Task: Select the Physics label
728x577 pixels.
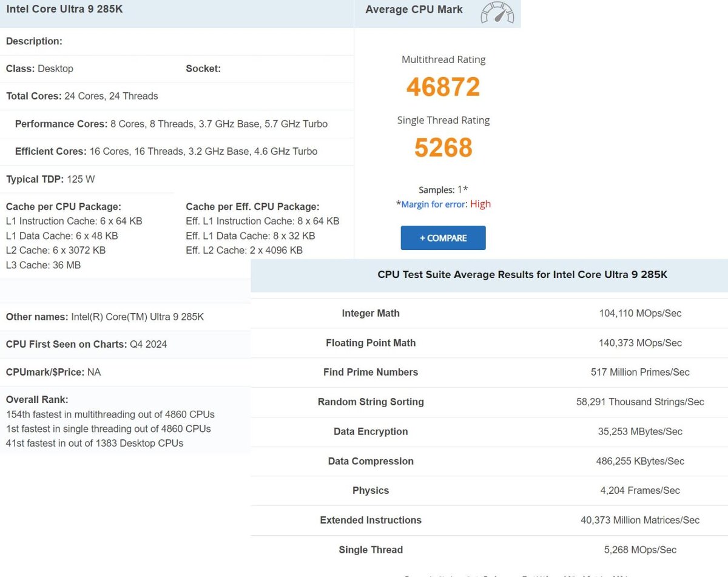Action: [371, 490]
